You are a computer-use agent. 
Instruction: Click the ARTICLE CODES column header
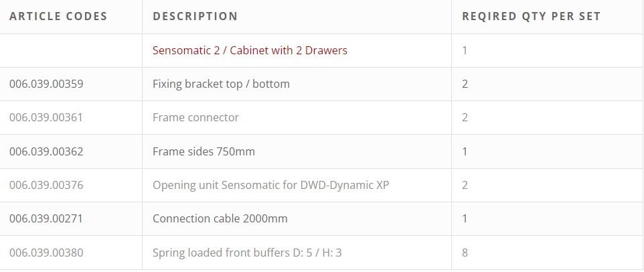(58, 17)
